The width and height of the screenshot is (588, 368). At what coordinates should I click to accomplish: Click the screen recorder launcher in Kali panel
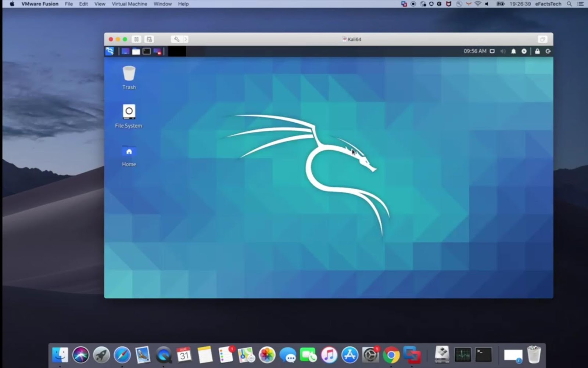157,51
